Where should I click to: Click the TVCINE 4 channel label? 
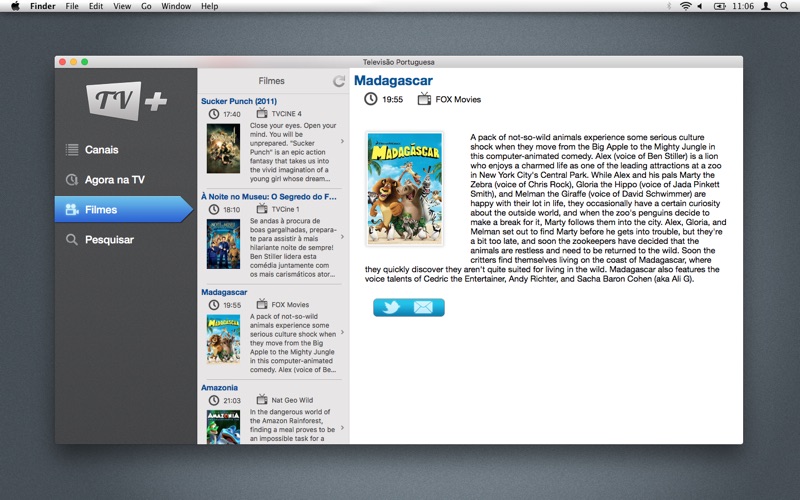[x=286, y=114]
